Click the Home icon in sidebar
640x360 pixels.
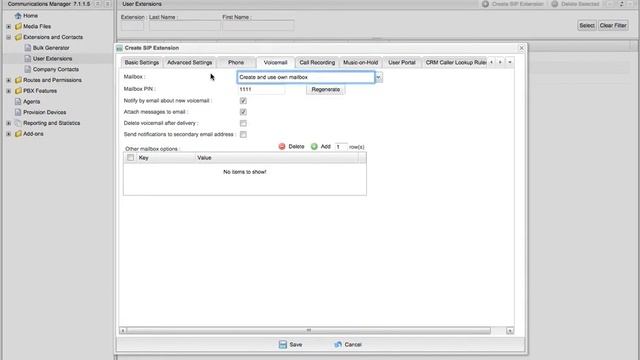(18, 16)
